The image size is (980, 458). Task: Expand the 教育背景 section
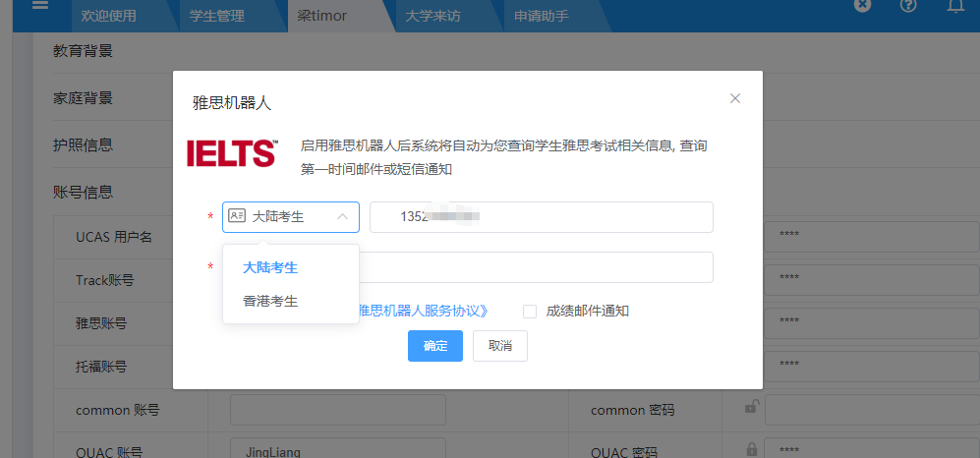(84, 51)
